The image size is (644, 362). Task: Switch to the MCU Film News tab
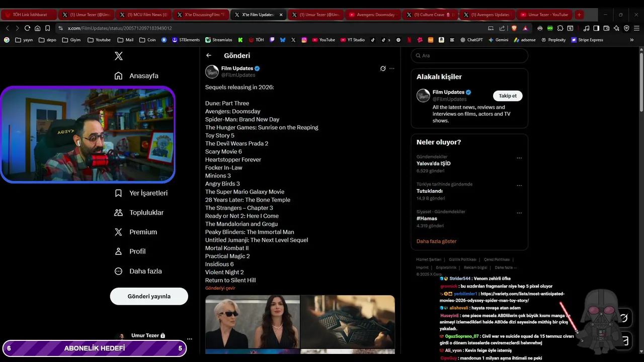click(x=144, y=15)
